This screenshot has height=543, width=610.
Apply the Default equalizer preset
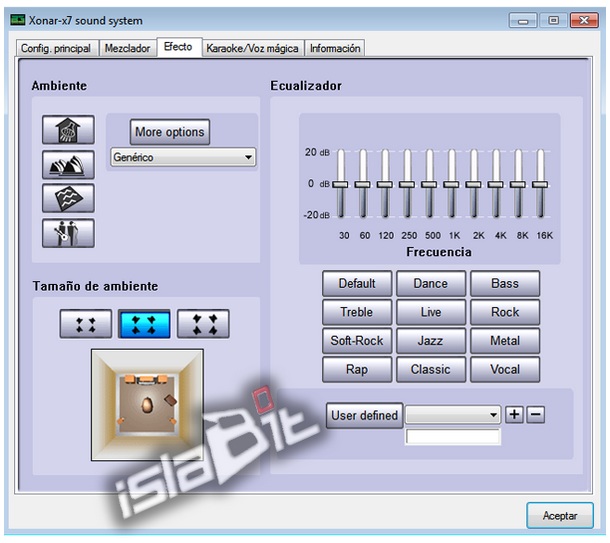[357, 284]
